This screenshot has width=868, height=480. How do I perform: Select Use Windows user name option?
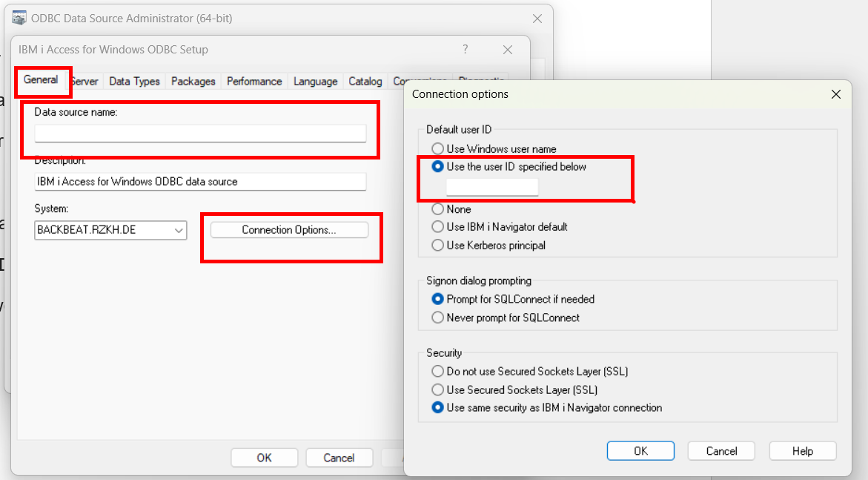point(439,149)
